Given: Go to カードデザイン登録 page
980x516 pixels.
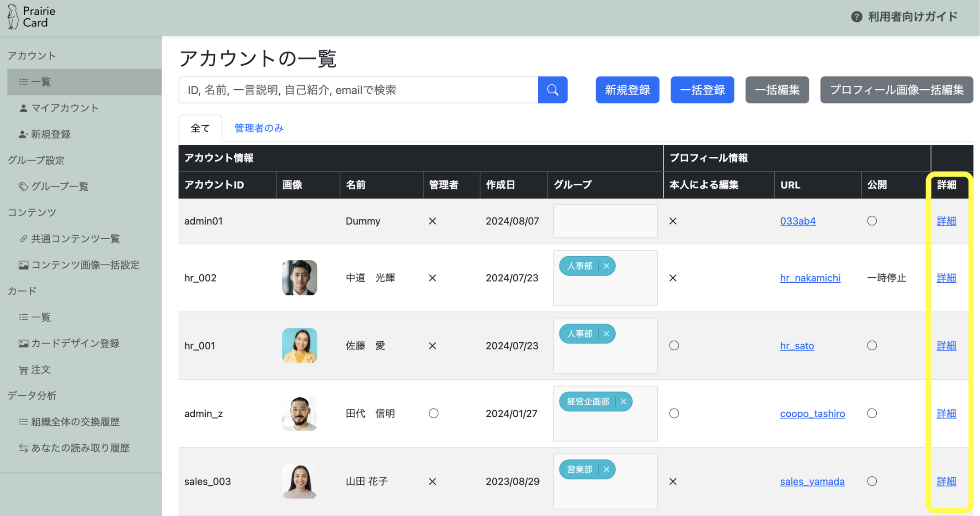Looking at the screenshot, I should tap(75, 343).
